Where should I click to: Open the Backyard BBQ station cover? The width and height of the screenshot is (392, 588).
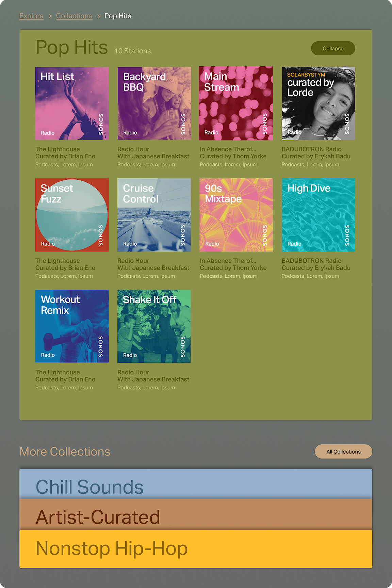pos(154,103)
